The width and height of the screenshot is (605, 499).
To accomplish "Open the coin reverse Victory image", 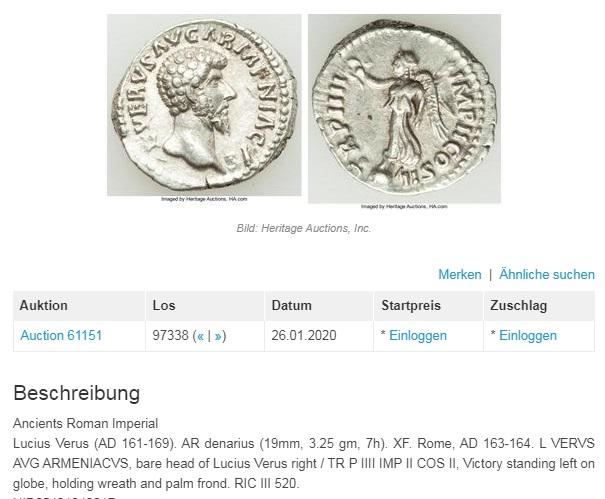I will coord(404,108).
